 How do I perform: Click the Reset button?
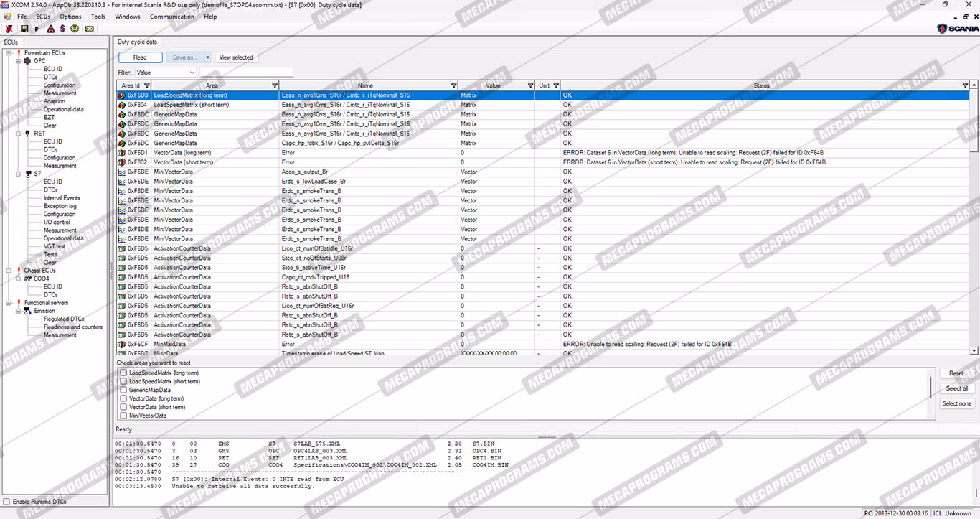(956, 373)
